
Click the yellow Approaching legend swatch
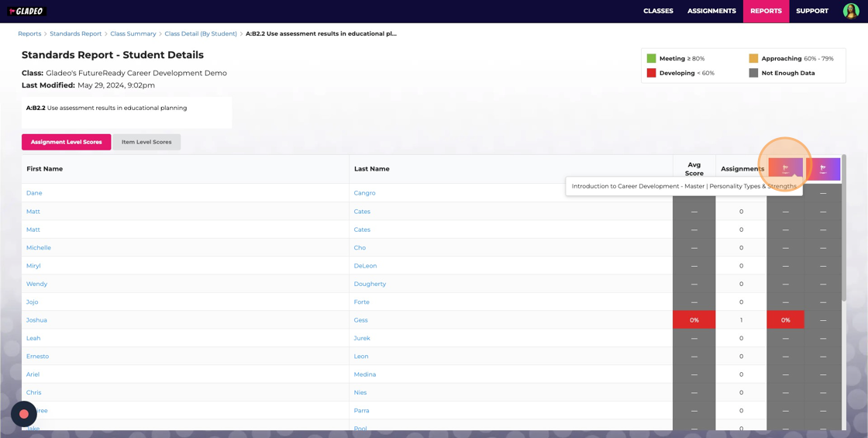(753, 59)
